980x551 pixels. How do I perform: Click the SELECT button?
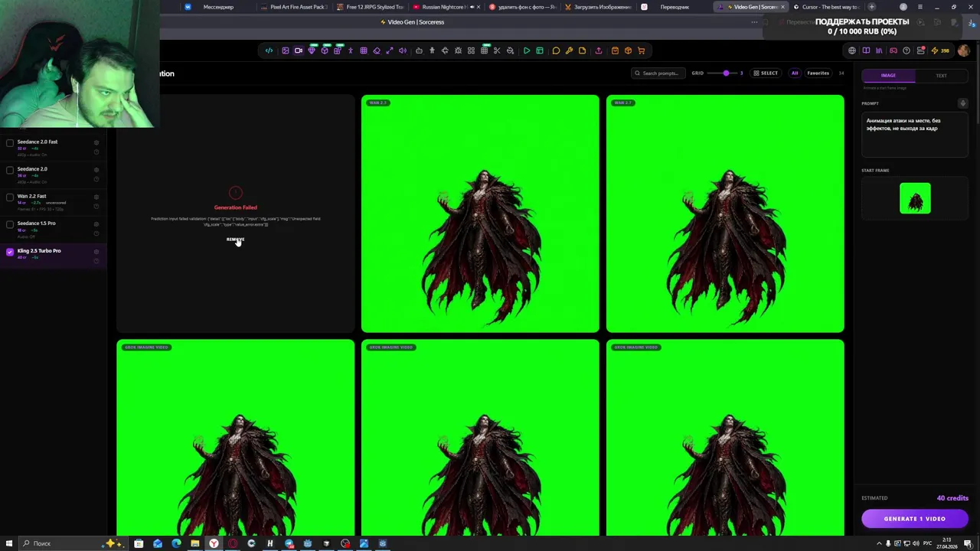coord(765,73)
